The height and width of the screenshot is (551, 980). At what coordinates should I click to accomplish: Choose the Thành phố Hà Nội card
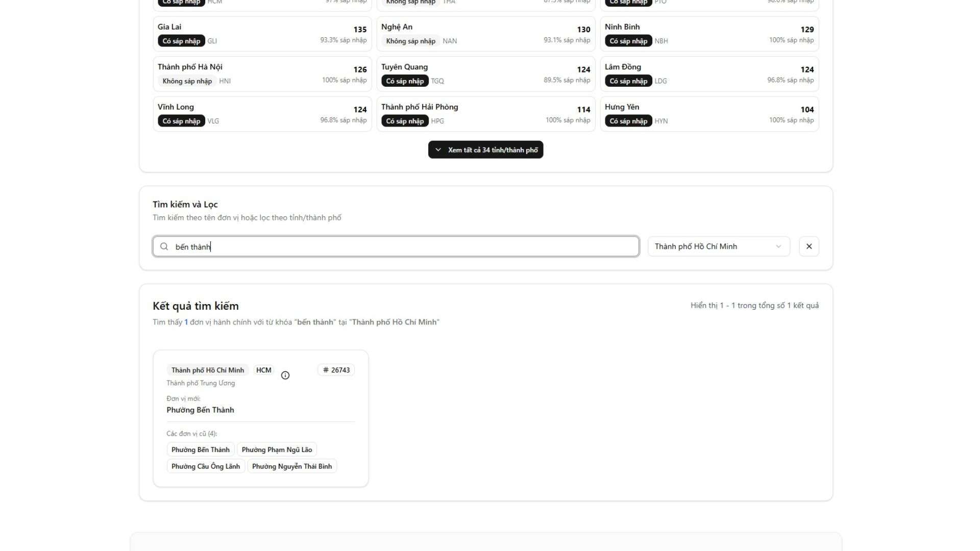tap(262, 74)
